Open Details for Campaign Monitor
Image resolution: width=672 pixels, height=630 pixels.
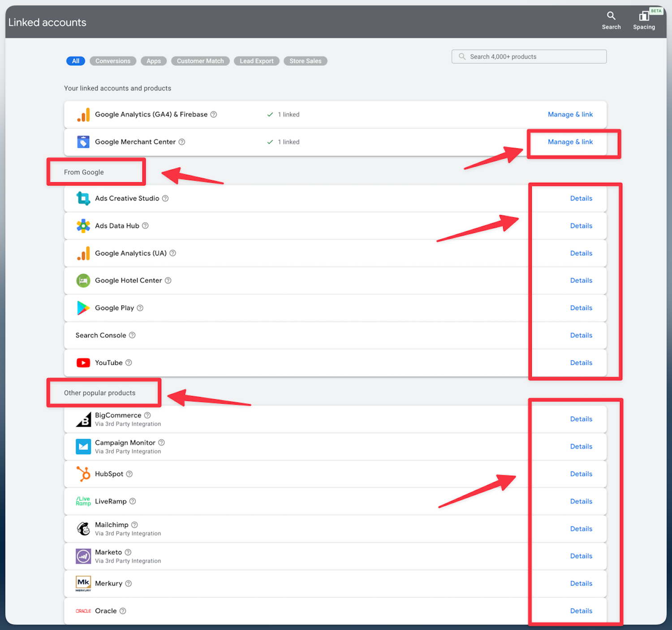pos(581,447)
